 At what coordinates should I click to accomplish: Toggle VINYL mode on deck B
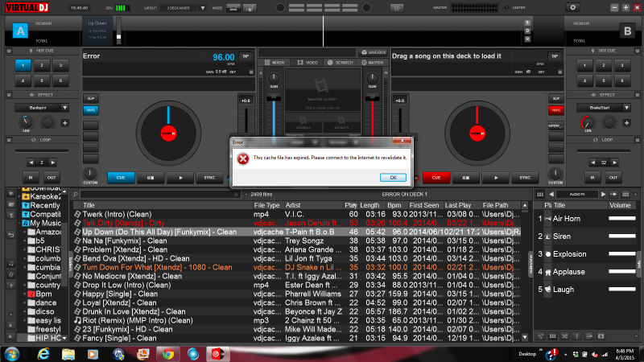click(555, 110)
